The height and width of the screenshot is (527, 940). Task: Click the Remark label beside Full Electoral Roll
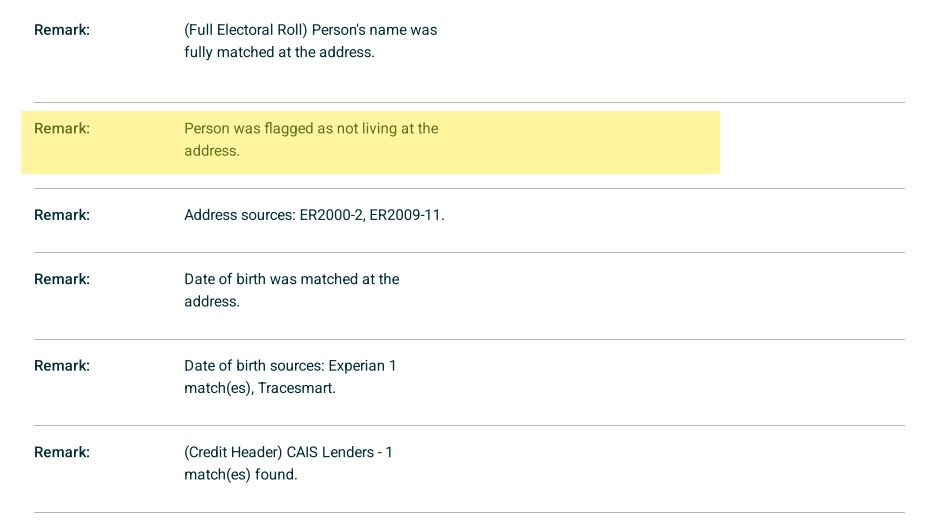click(62, 30)
